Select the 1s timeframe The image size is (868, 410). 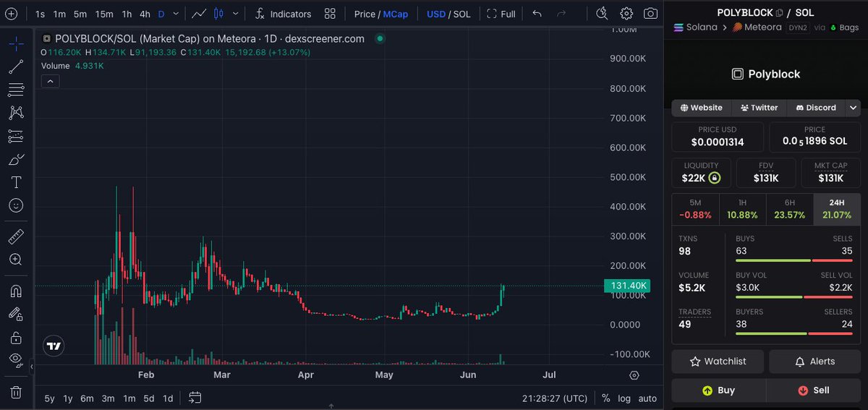pos(40,14)
